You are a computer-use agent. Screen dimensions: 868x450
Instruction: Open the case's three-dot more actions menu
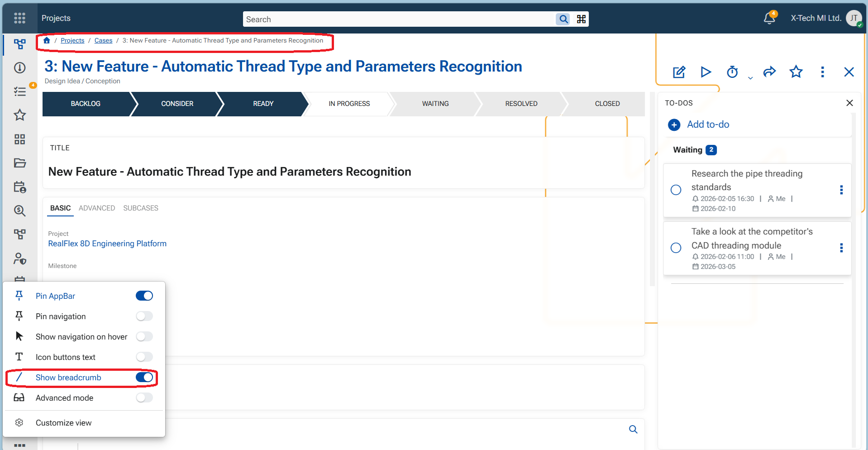(x=822, y=72)
